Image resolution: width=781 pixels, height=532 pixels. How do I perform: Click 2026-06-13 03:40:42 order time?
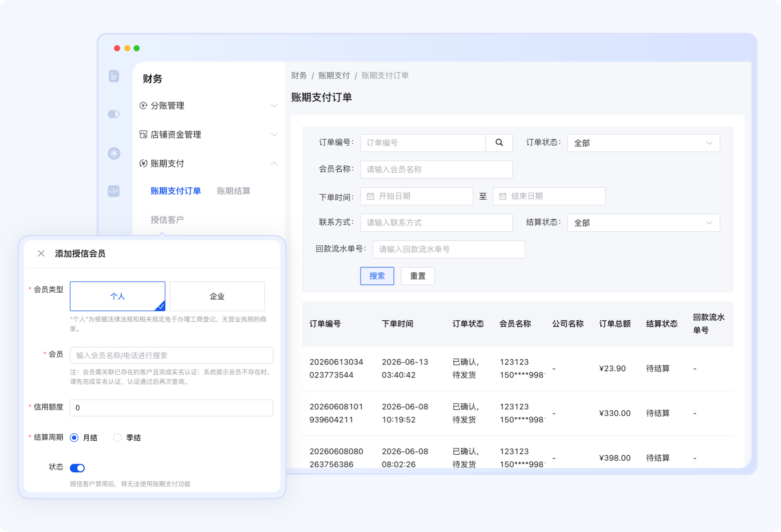coord(405,369)
